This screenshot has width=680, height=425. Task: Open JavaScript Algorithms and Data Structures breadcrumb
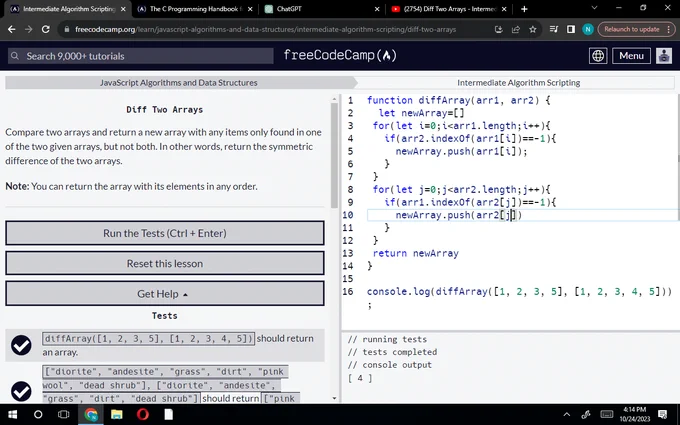[179, 82]
